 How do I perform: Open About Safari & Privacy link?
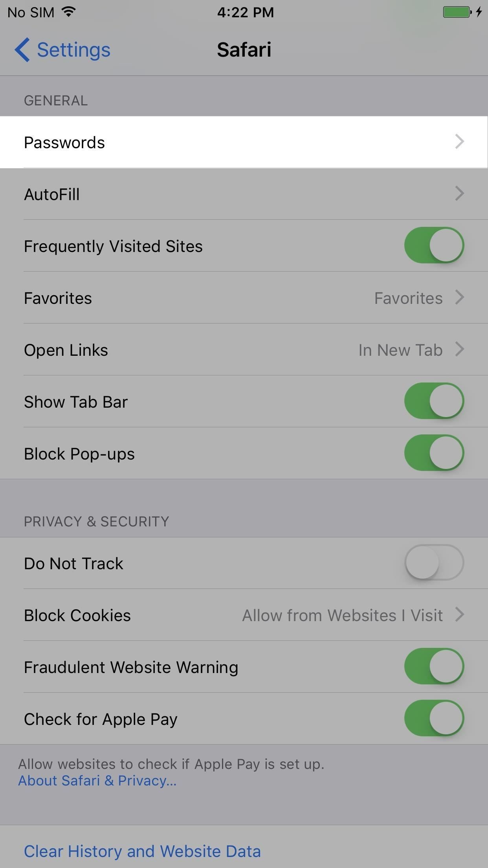97,781
